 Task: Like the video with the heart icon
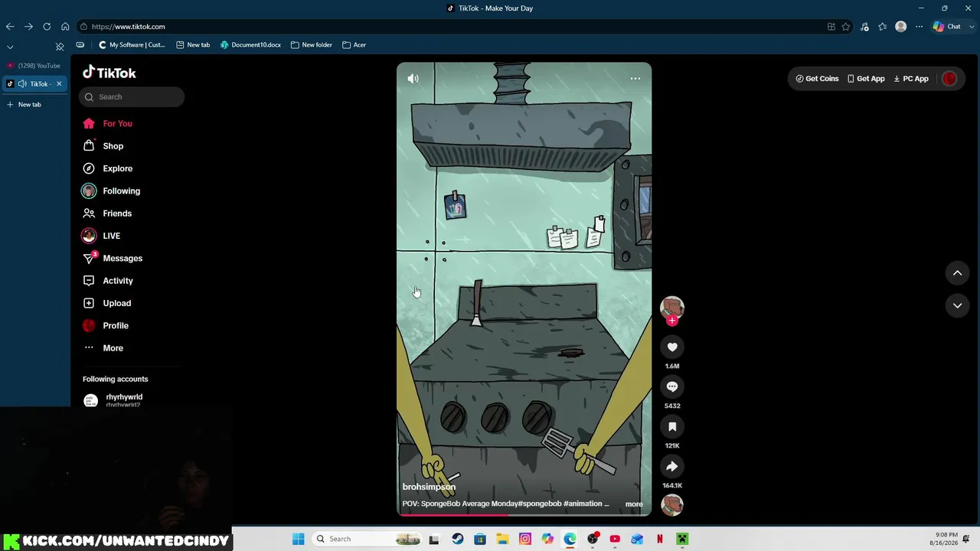pyautogui.click(x=672, y=347)
